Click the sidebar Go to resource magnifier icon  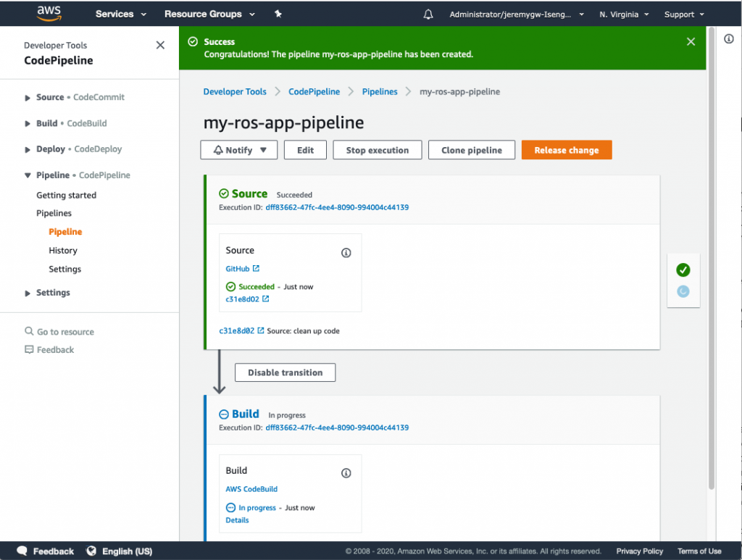[x=29, y=331]
